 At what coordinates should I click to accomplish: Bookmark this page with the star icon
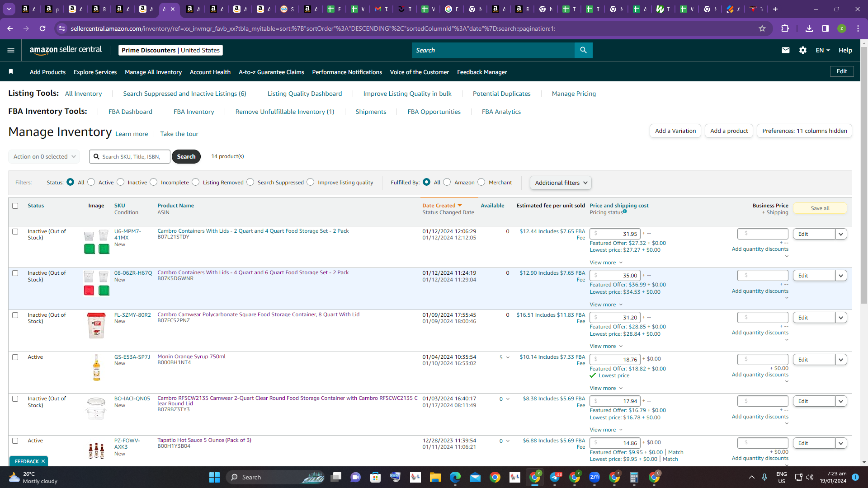762,28
